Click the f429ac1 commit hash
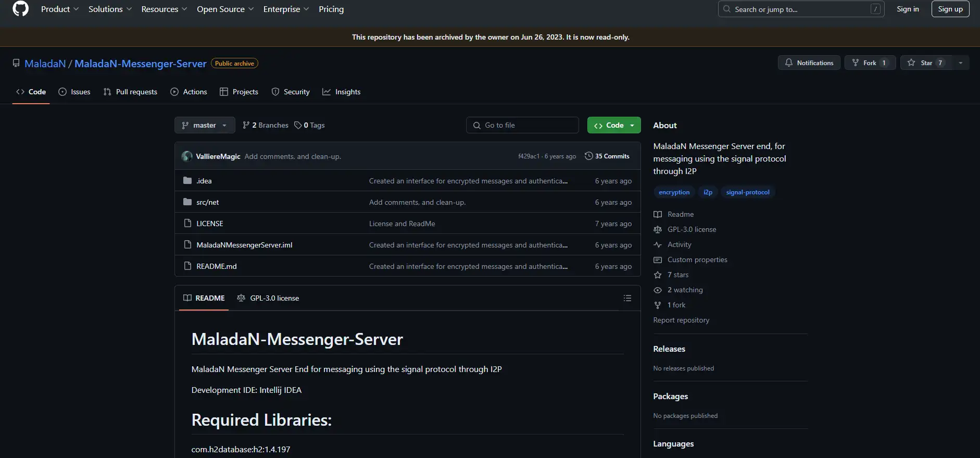The image size is (980, 458). point(529,156)
